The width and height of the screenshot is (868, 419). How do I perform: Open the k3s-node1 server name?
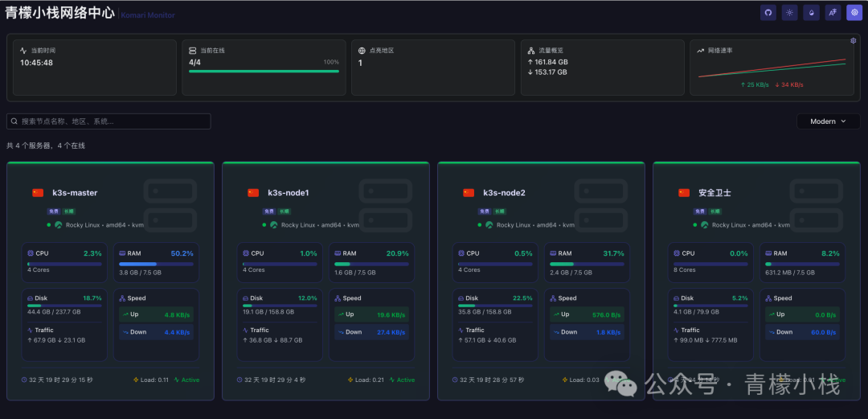pyautogui.click(x=289, y=193)
